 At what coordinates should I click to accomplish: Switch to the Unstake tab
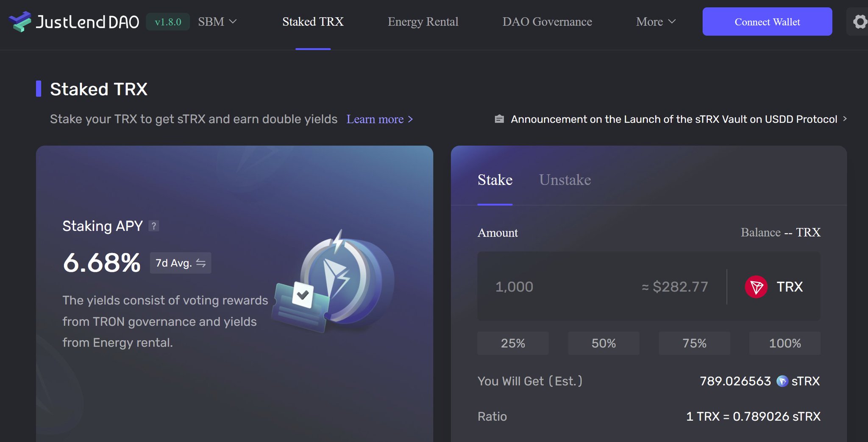pos(565,180)
